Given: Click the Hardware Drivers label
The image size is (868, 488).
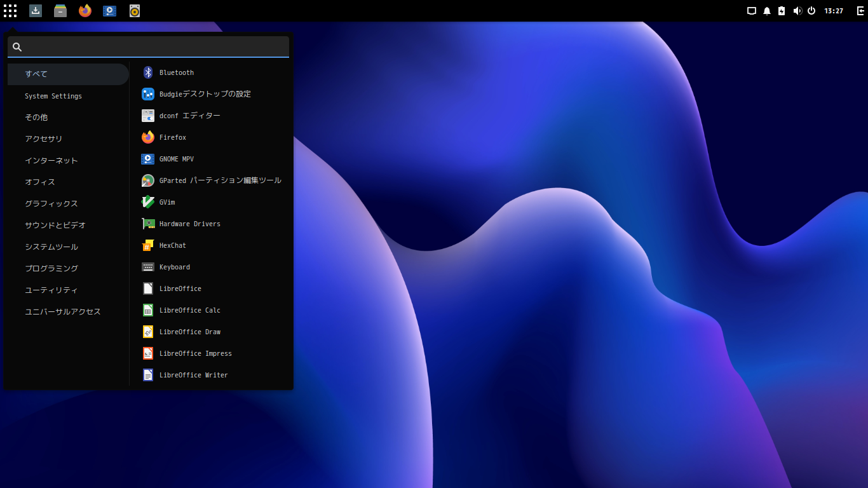Looking at the screenshot, I should tap(190, 224).
